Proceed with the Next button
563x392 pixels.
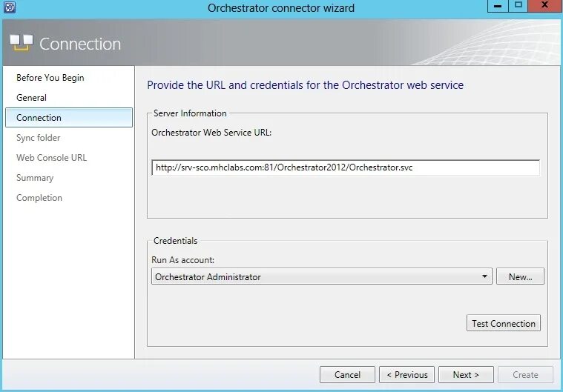click(466, 375)
